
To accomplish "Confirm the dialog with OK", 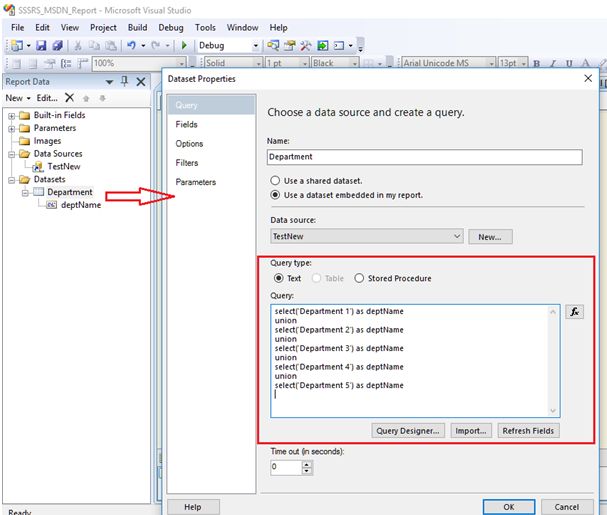I will click(x=509, y=507).
